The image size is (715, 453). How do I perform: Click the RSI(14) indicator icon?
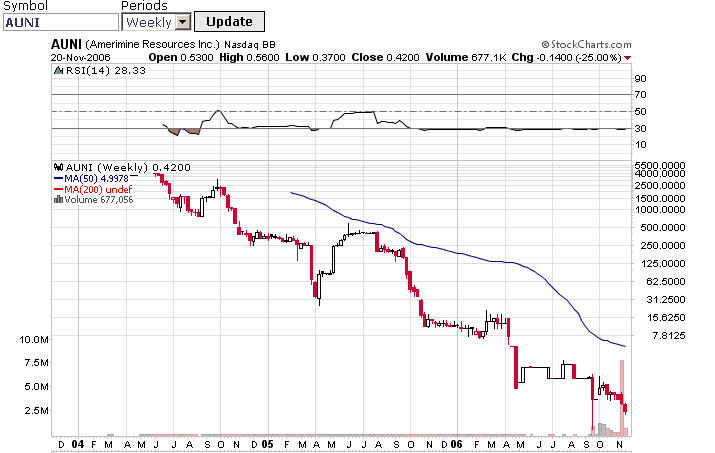(x=58, y=70)
